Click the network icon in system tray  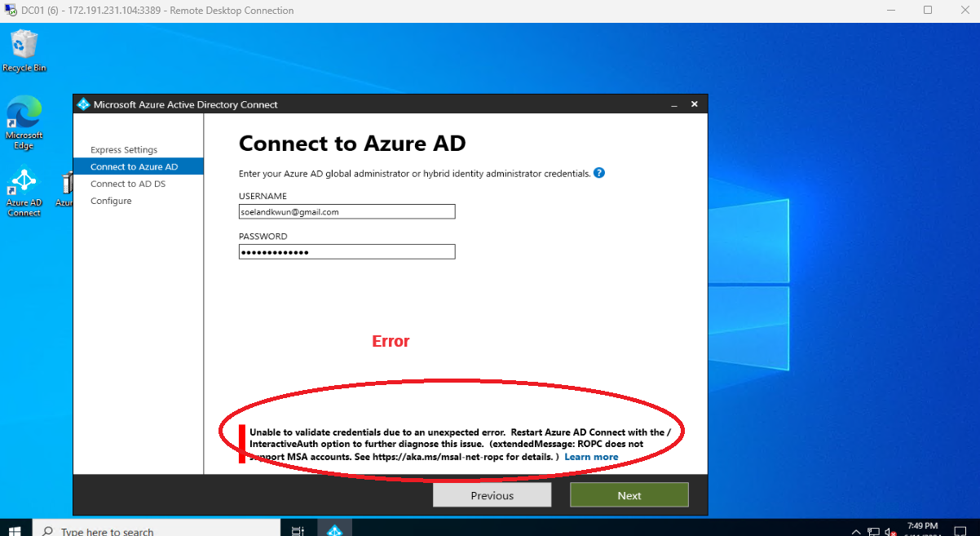(x=873, y=531)
